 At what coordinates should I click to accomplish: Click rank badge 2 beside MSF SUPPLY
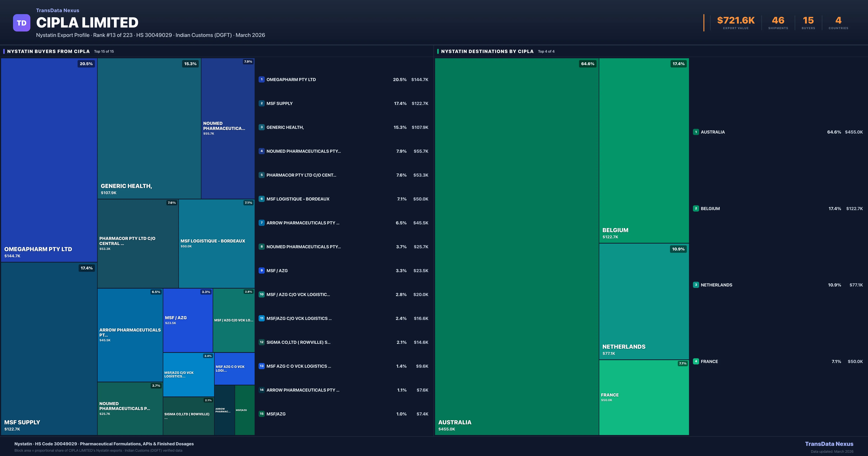click(x=261, y=104)
